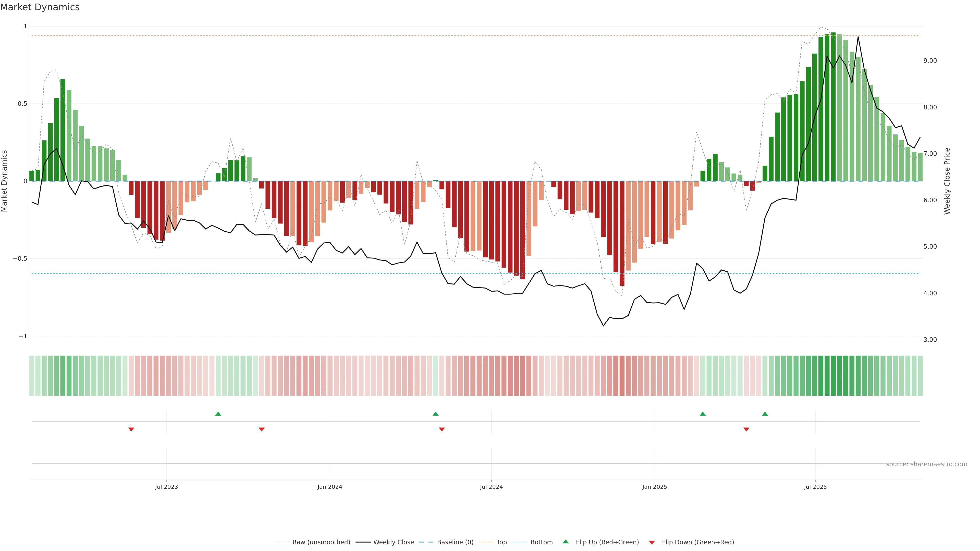Click the Jul 2024 x-axis label
Screen dimensions: 980x551
point(491,487)
